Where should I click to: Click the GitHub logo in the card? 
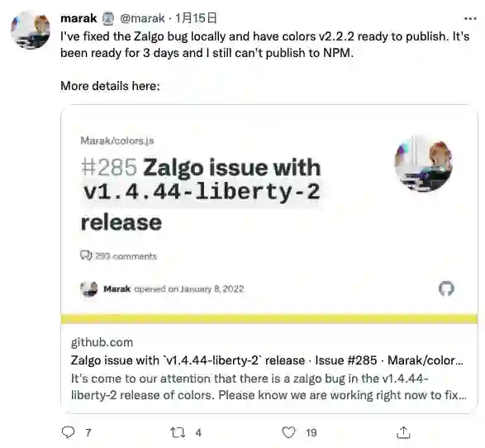[x=446, y=288]
